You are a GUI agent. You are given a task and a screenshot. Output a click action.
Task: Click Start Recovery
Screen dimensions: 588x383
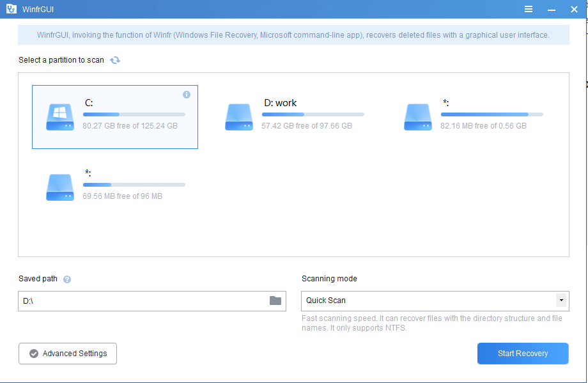(x=522, y=354)
